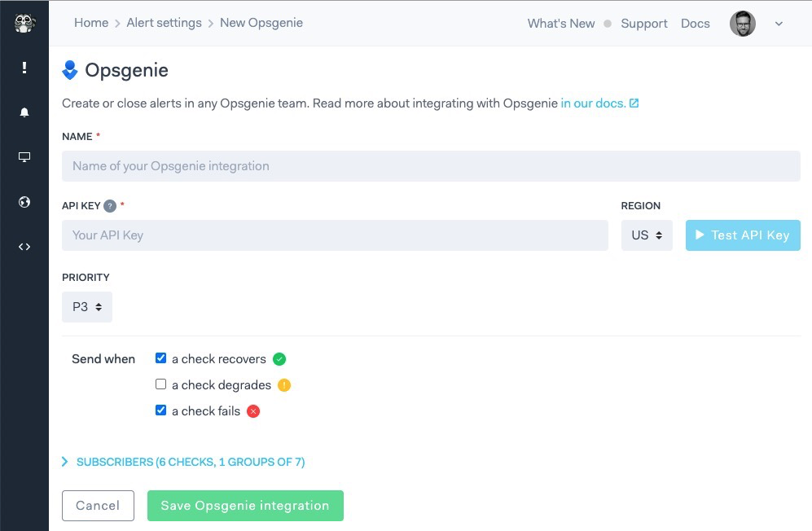Viewport: 812px width, 531px height.
Task: Open the Alert settings breadcrumb
Action: pos(165,23)
